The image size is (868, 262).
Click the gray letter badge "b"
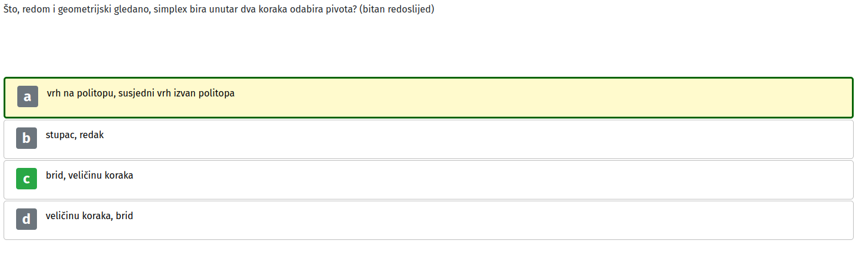(26, 138)
